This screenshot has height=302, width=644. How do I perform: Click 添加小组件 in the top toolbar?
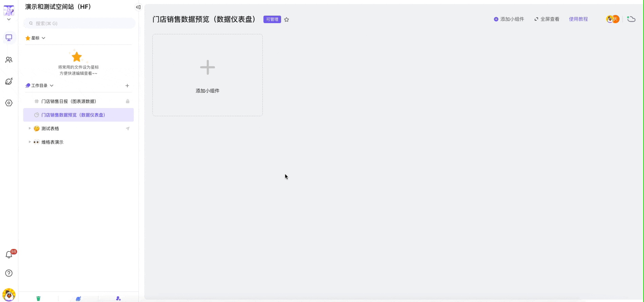509,19
